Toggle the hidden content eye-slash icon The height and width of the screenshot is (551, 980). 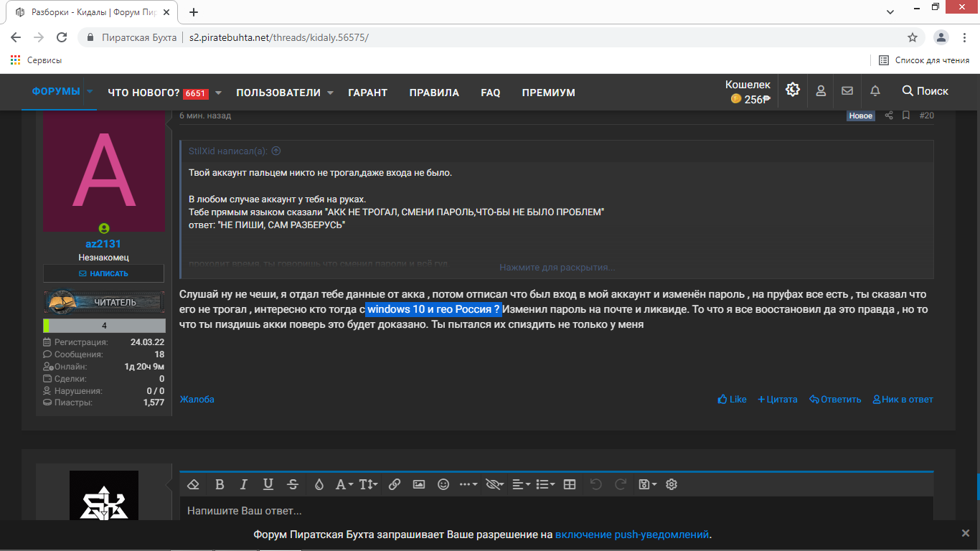pos(494,484)
